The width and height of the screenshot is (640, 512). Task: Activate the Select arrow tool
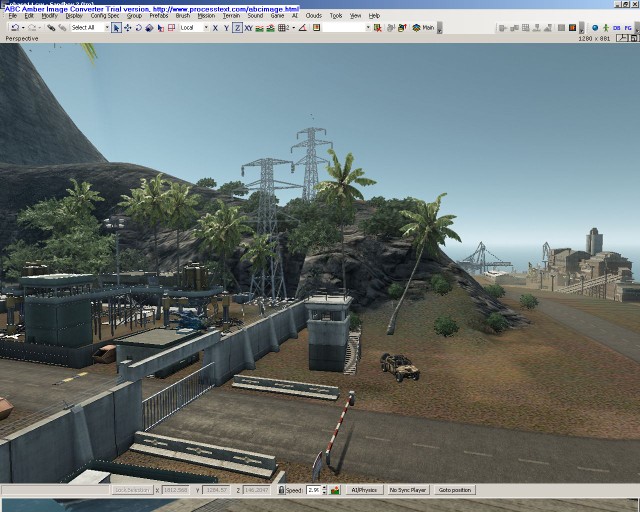click(x=116, y=28)
